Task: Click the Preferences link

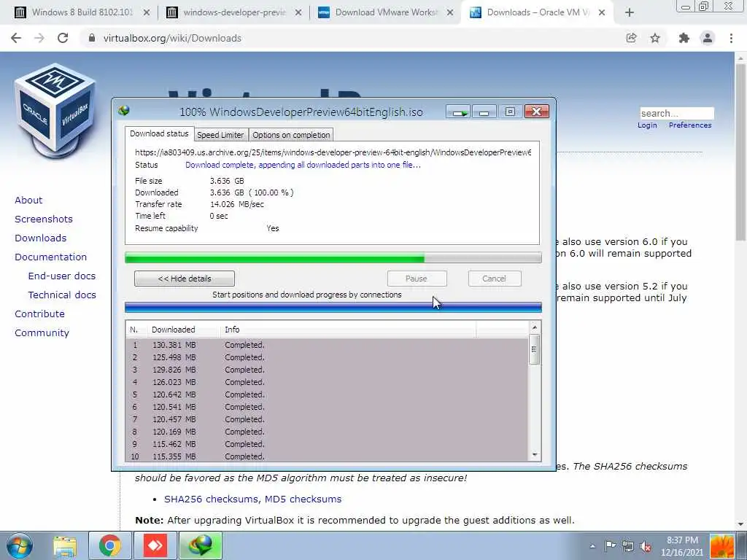Action: point(690,125)
